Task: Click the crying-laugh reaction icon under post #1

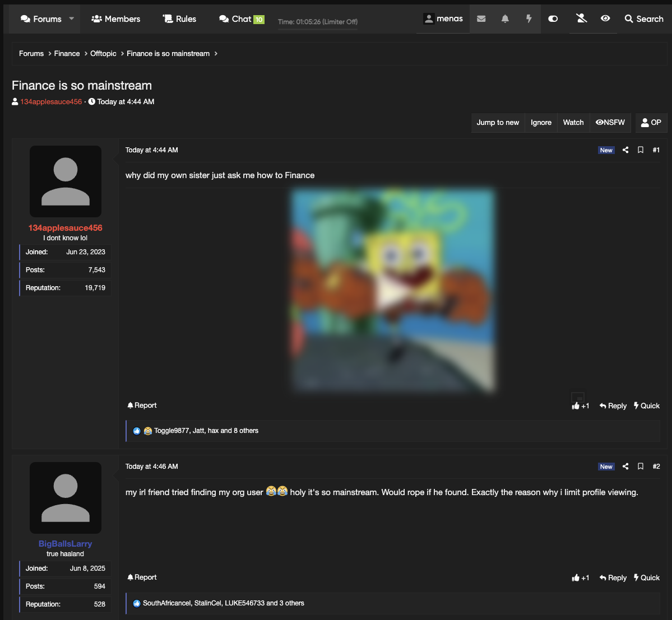Action: 148,431
